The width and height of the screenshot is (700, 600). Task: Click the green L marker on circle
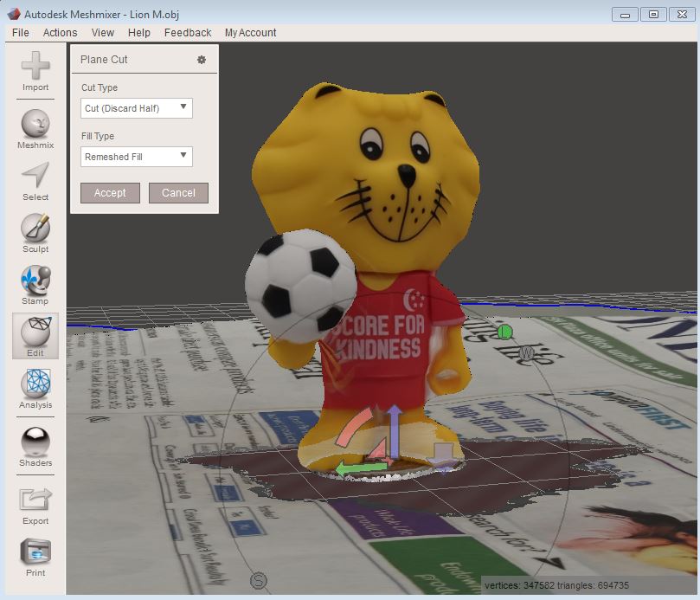(x=505, y=332)
